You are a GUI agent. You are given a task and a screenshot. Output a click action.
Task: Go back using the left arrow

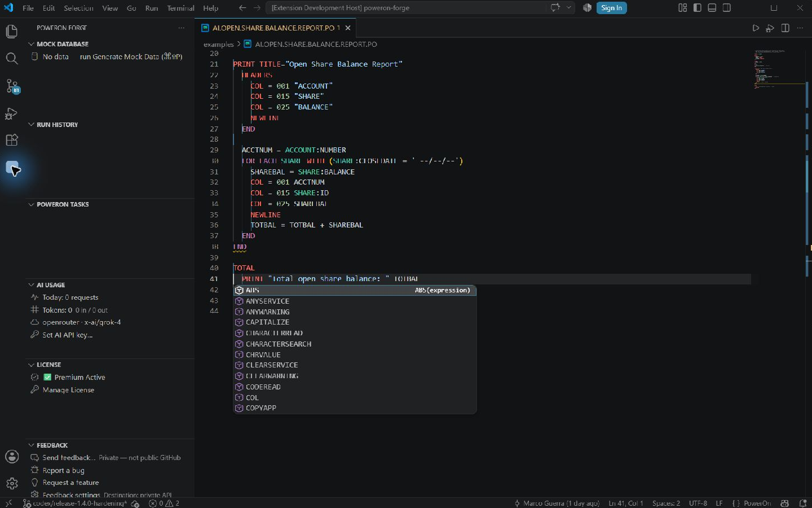(x=242, y=8)
